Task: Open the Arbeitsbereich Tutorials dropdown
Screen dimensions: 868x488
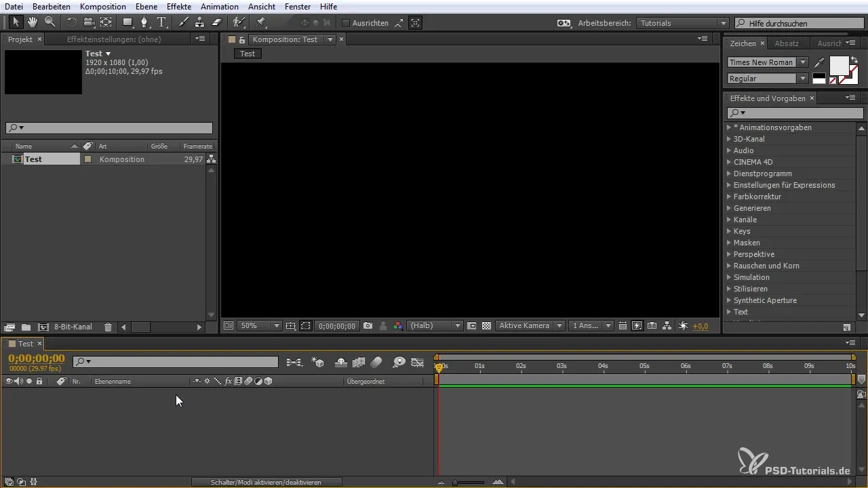Action: pos(682,23)
